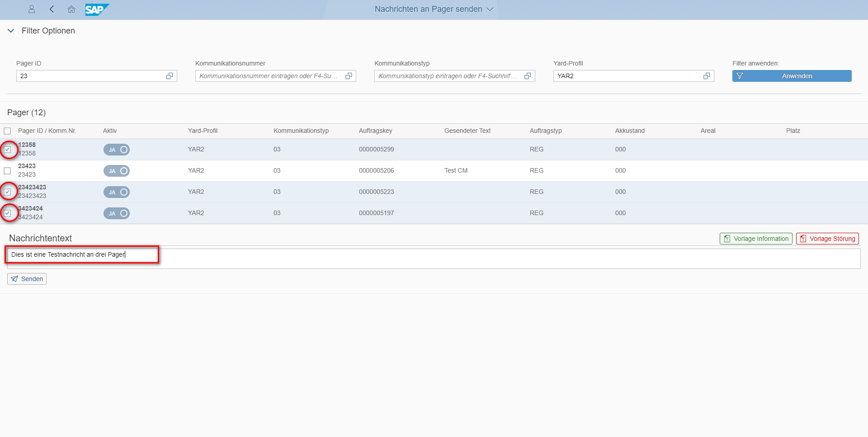
Task: Click the Akkustand column header
Action: (630, 131)
